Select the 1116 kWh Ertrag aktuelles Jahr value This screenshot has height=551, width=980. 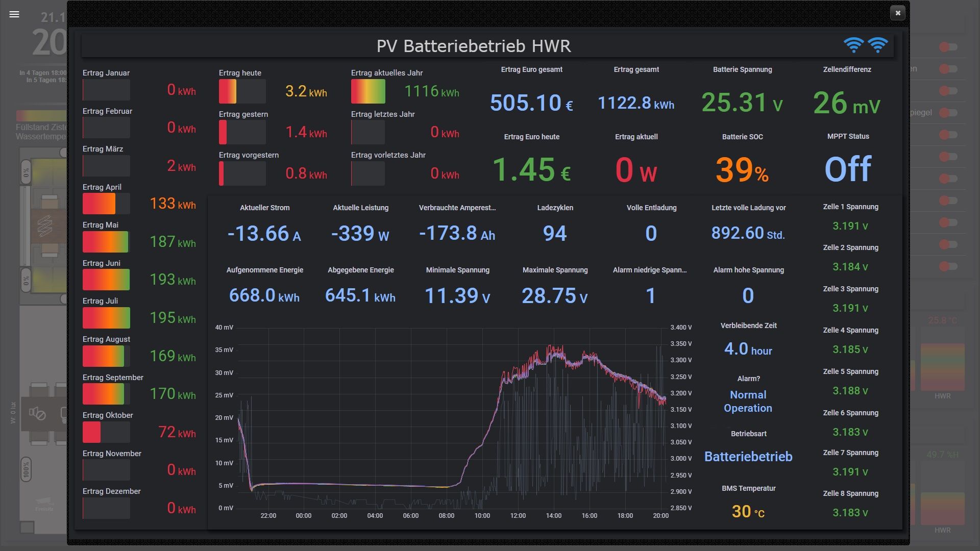[x=431, y=92]
